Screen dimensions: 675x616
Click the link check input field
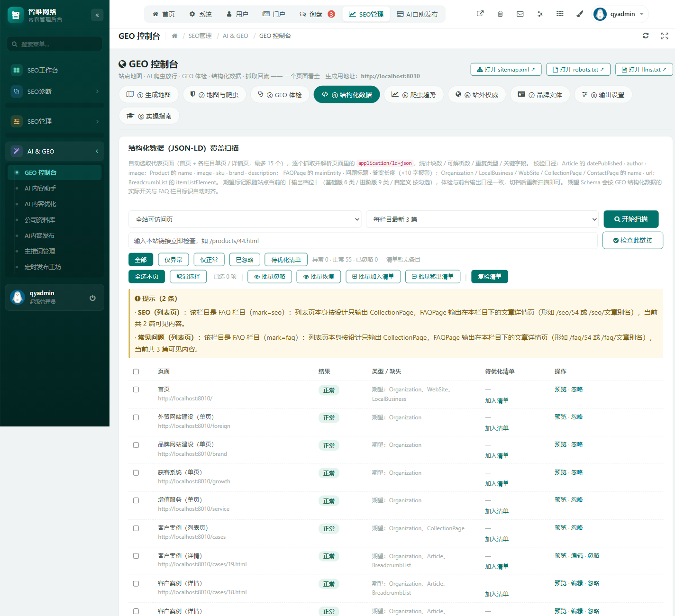[363, 241]
